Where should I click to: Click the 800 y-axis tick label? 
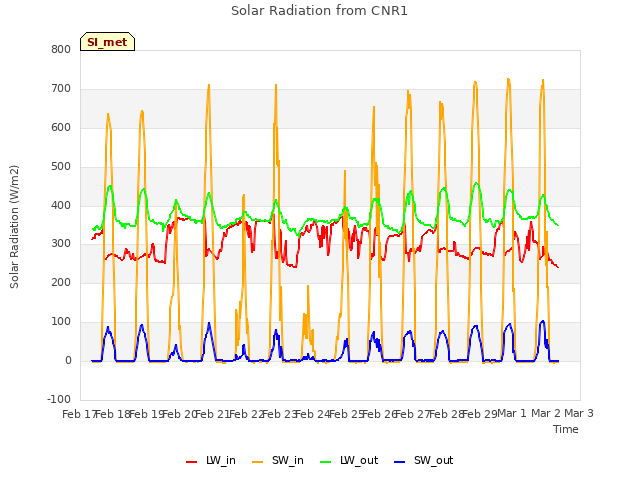61,49
